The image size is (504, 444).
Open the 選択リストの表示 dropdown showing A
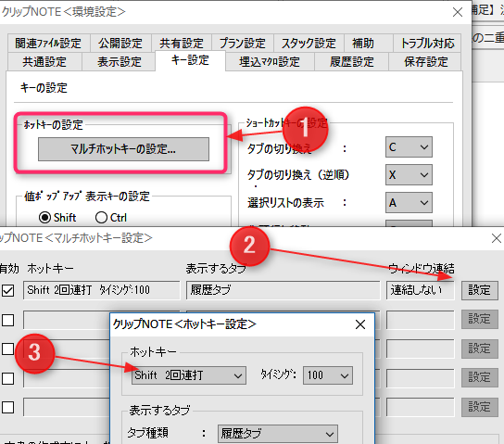point(409,203)
